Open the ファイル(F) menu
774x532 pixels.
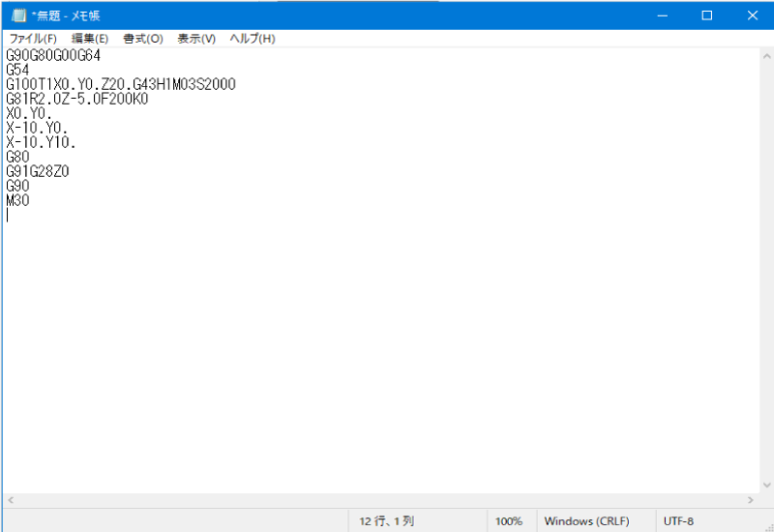point(33,39)
